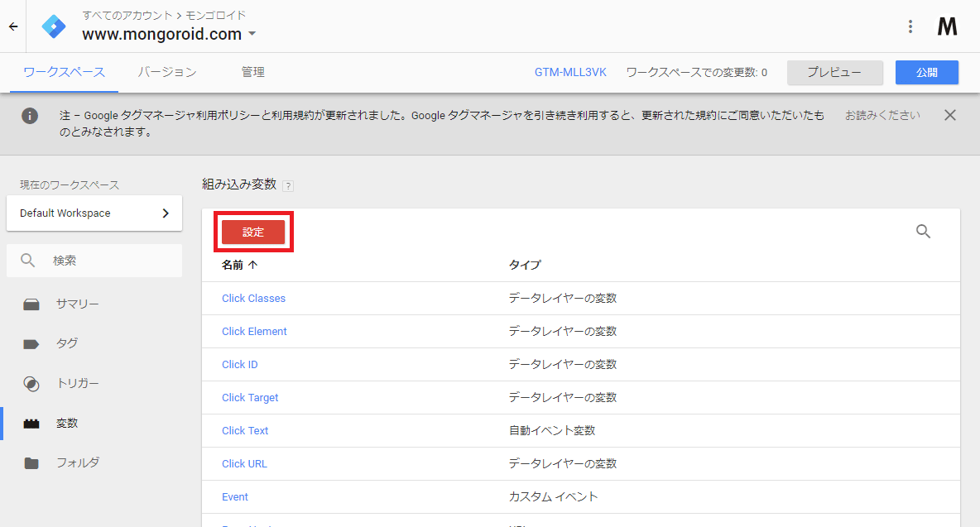Image resolution: width=980 pixels, height=527 pixels.
Task: Dismiss the policy notification with X
Action: tap(950, 116)
